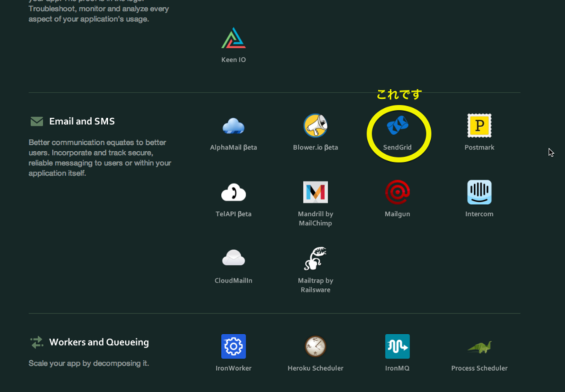The height and width of the screenshot is (392, 565).
Task: Open the Intercom add-on icon
Action: coord(479,192)
